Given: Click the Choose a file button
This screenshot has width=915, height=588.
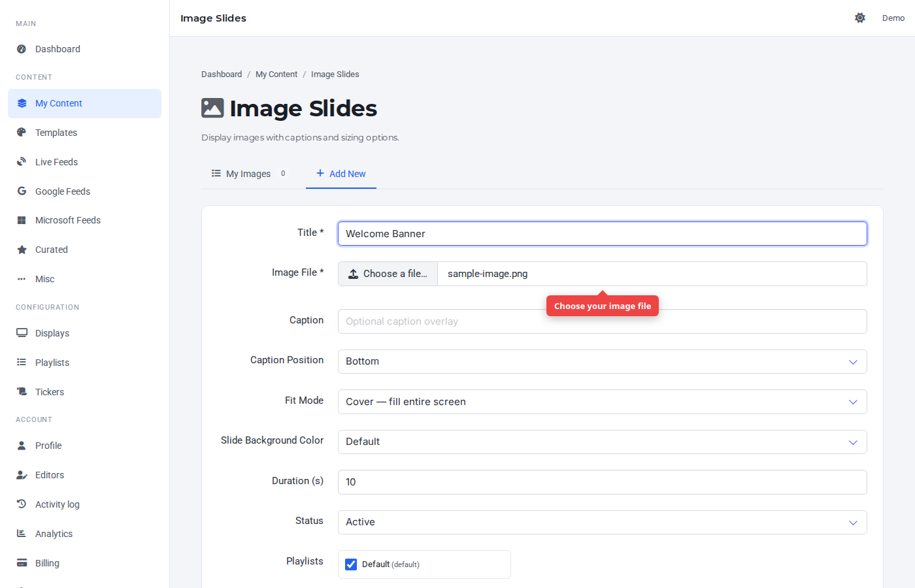Looking at the screenshot, I should (388, 274).
